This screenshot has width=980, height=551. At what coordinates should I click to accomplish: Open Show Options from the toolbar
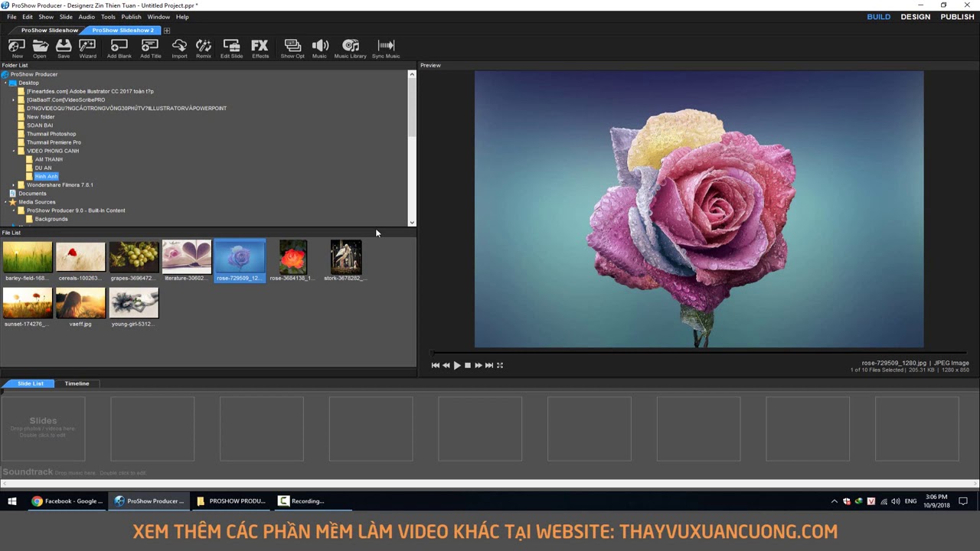(292, 48)
